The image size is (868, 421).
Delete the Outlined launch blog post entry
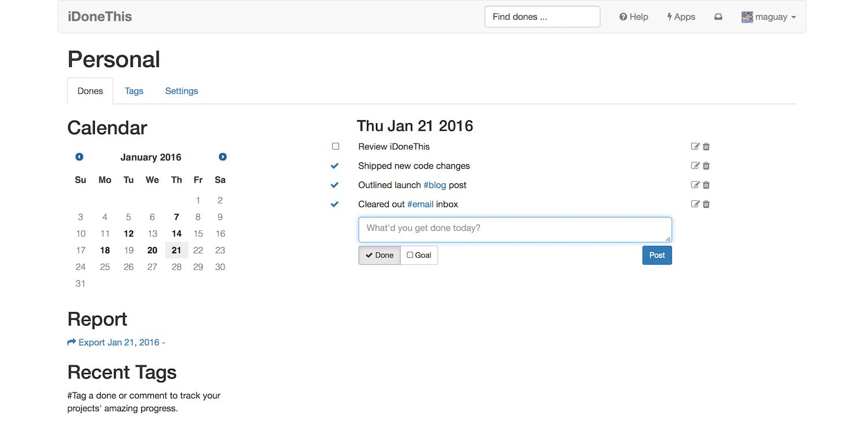[x=706, y=184]
